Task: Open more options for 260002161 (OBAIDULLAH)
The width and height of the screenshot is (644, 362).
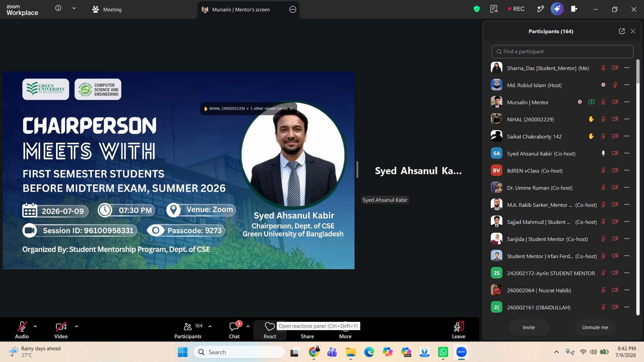Action: tap(627, 307)
